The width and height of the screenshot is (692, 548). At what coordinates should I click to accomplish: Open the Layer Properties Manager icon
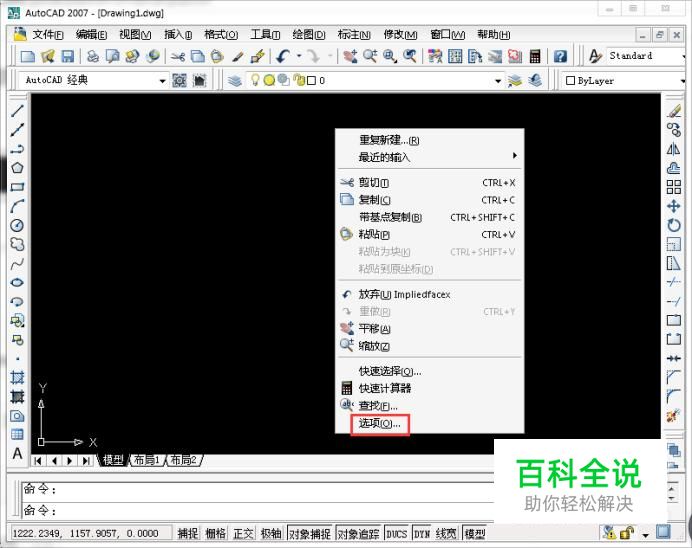pyautogui.click(x=235, y=80)
